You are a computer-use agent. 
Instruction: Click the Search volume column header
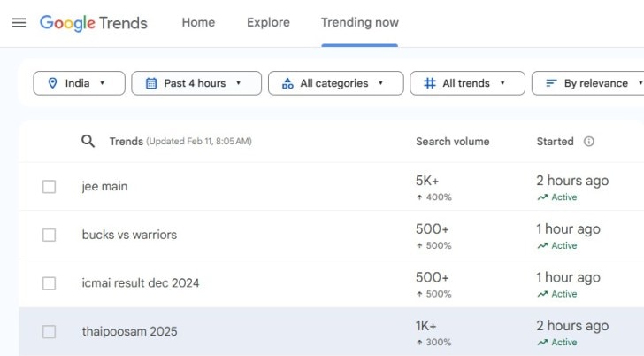tap(453, 142)
